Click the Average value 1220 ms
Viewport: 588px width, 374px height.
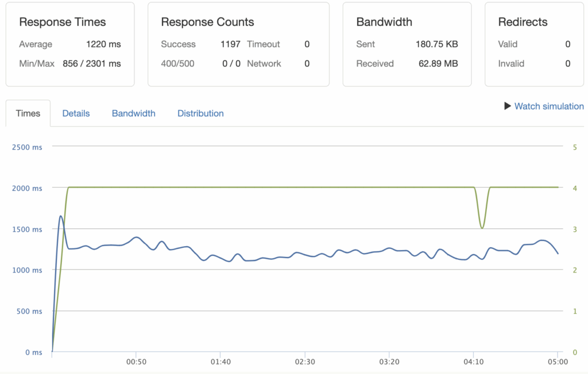pyautogui.click(x=103, y=44)
